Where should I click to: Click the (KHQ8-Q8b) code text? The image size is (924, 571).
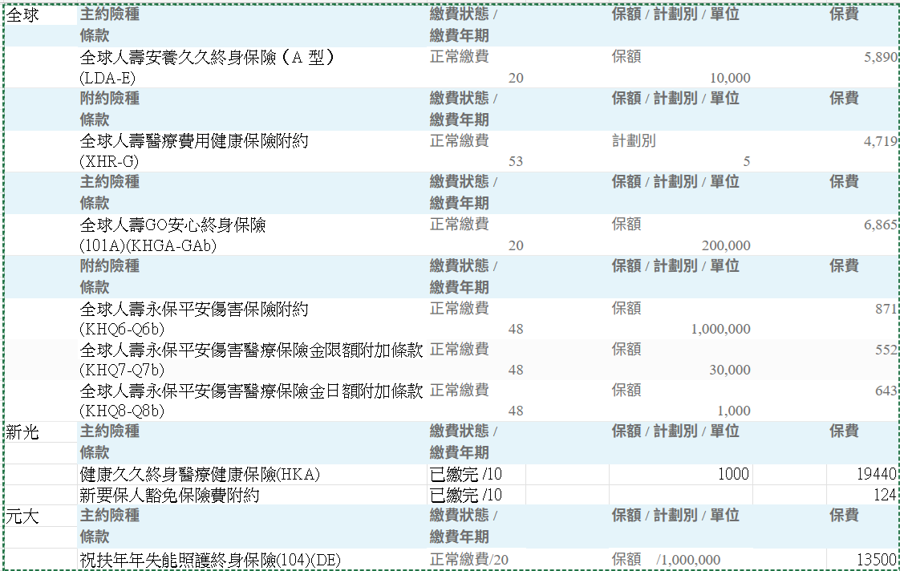pos(122,411)
